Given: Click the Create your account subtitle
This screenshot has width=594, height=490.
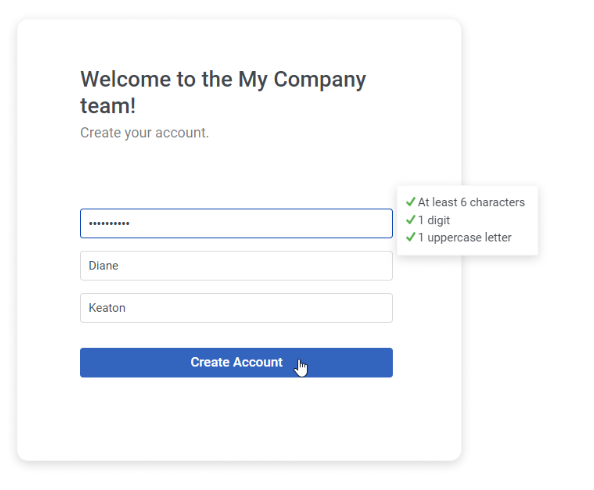Looking at the screenshot, I should point(144,133).
